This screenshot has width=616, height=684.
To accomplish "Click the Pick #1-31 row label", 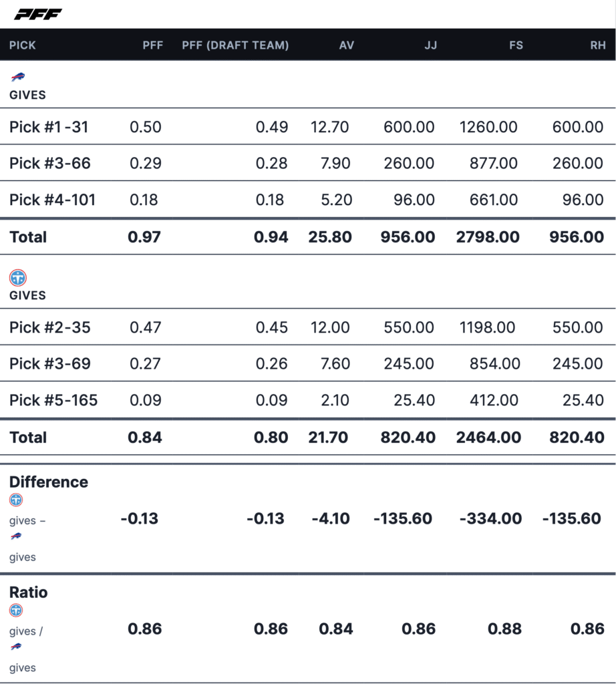I will pos(49,127).
